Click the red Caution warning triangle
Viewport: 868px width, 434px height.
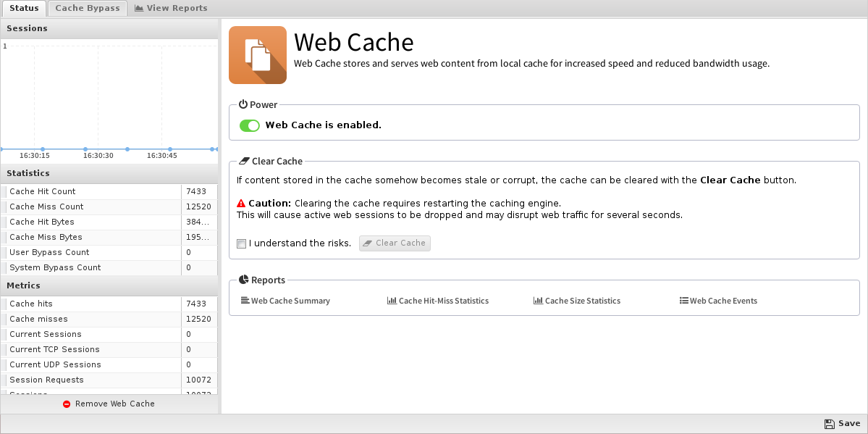(241, 203)
